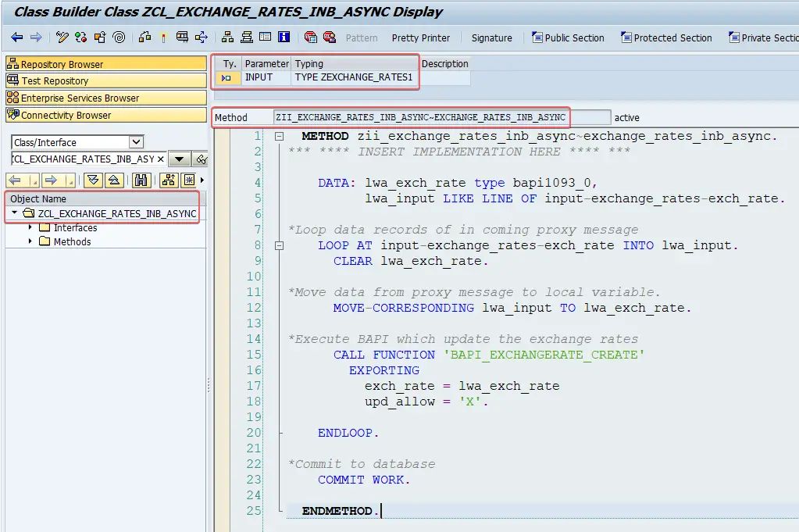Open the Private Section
Screen dimensions: 799x532
pyautogui.click(x=763, y=37)
